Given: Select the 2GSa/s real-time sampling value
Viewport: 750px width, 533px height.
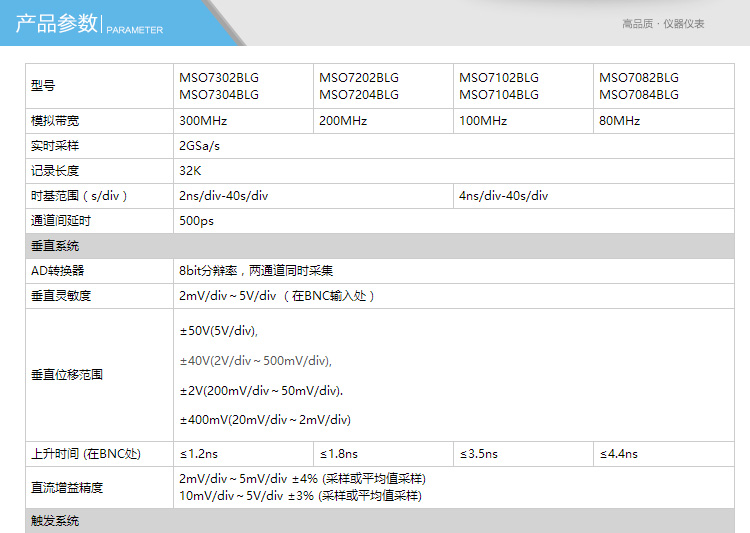Looking at the screenshot, I should coord(199,146).
